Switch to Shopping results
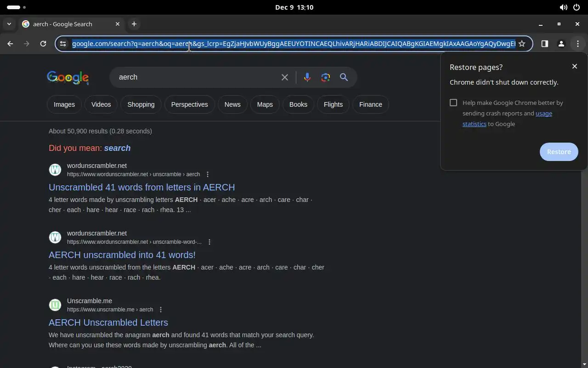Screen dimensions: 588x368 pos(141,104)
